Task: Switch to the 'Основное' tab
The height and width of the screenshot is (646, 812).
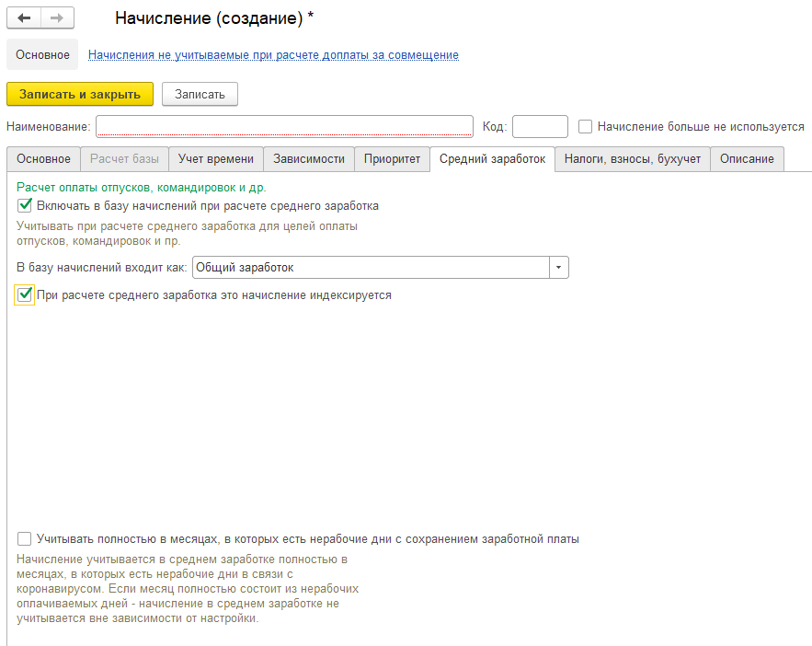Action: pos(43,159)
